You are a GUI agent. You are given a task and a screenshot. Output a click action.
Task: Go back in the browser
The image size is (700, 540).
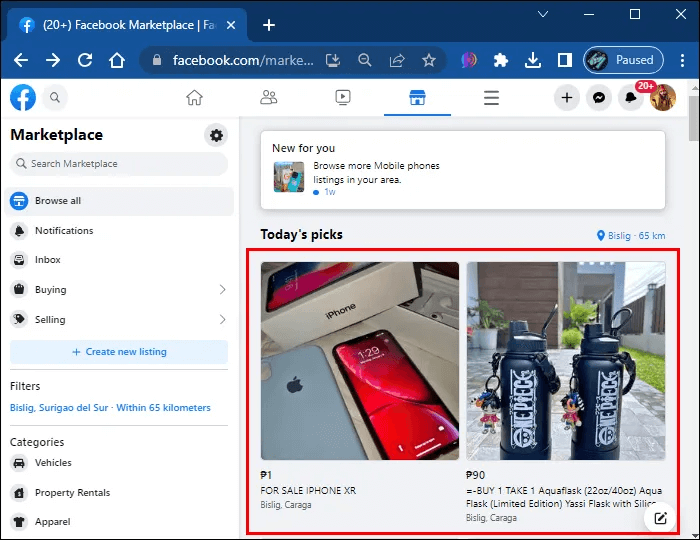pyautogui.click(x=21, y=60)
